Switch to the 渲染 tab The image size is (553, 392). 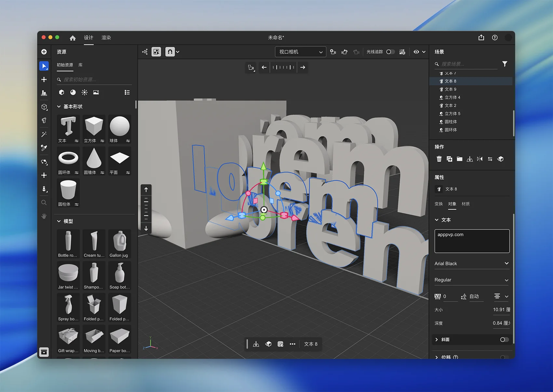point(106,38)
